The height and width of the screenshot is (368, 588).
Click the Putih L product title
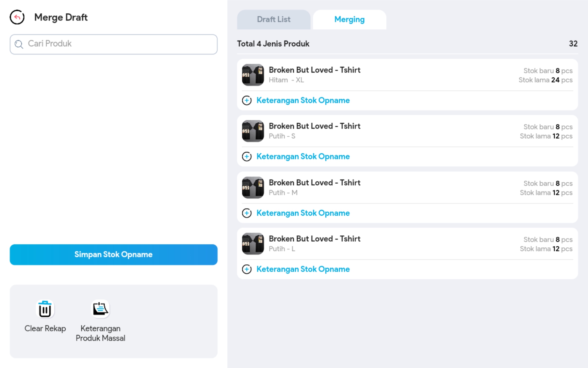pyautogui.click(x=314, y=239)
